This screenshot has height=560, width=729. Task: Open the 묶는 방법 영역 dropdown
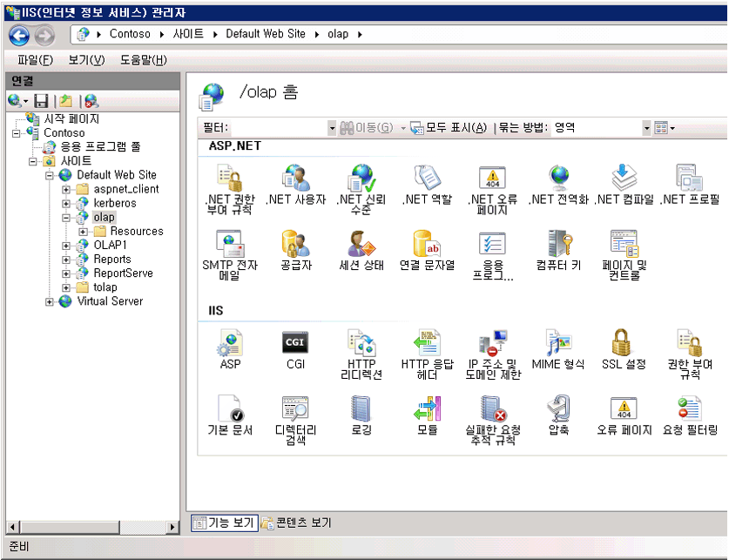coord(645,127)
